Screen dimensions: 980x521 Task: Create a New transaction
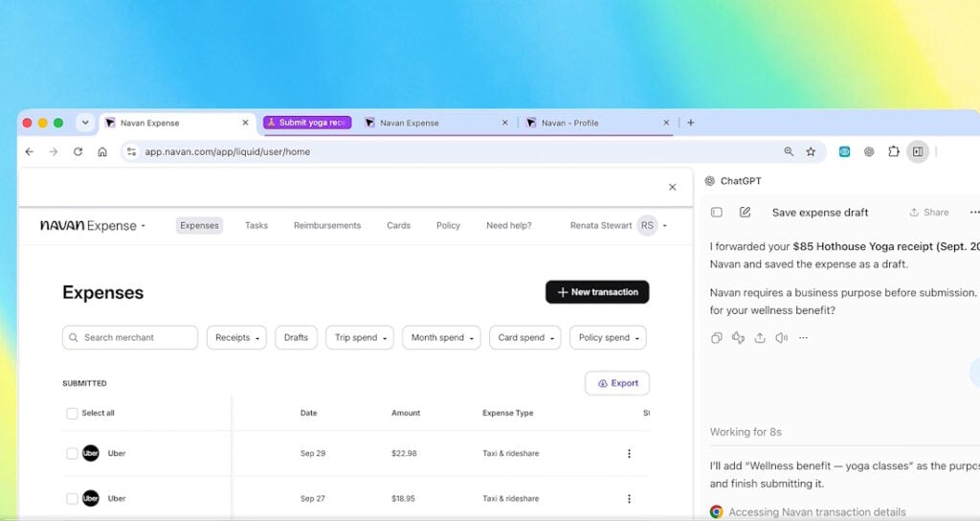pos(597,292)
